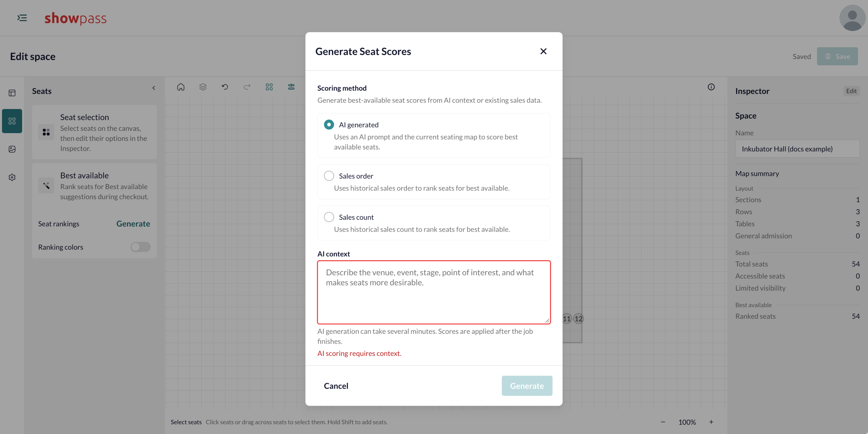Click Cancel in the dialog
868x434 pixels.
[x=336, y=386]
